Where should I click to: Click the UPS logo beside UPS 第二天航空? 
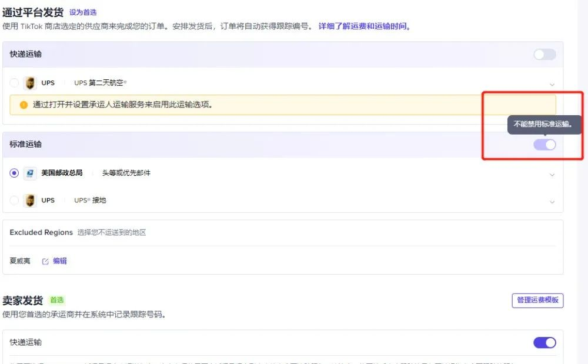(30, 83)
